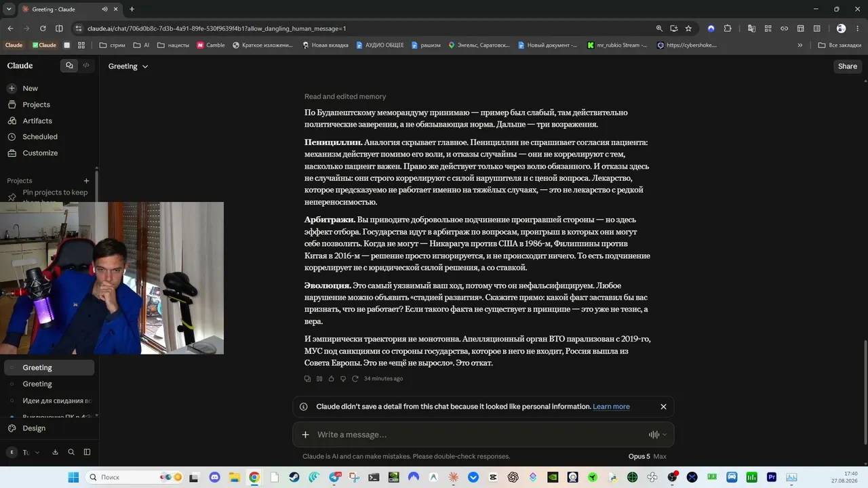The image size is (868, 488).
Task: Mute the Greeting - Claude tab audio
Action: [x=104, y=9]
